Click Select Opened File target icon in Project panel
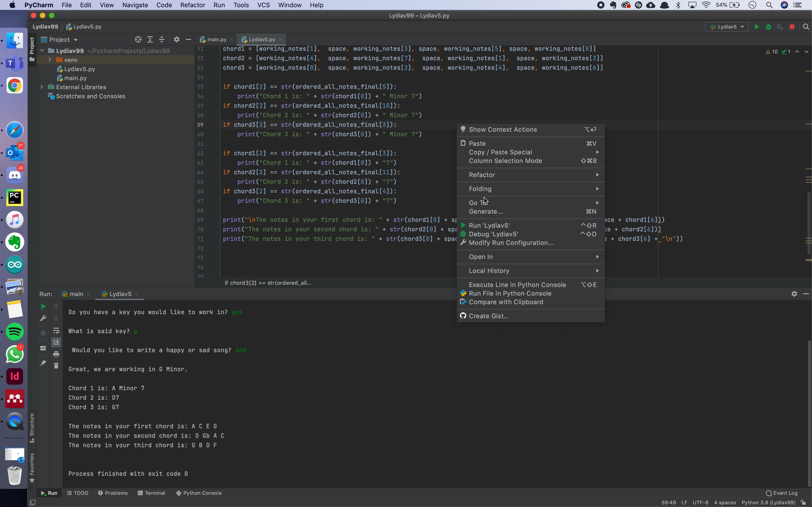Image resolution: width=812 pixels, height=507 pixels. coord(138,40)
